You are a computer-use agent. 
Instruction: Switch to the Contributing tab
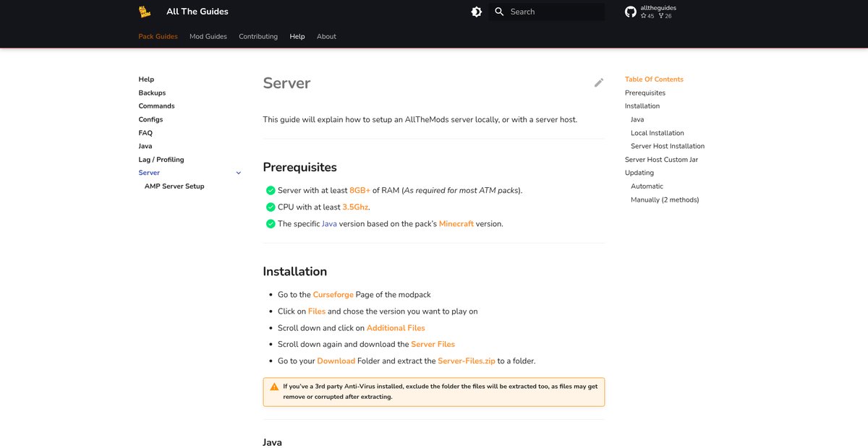258,36
